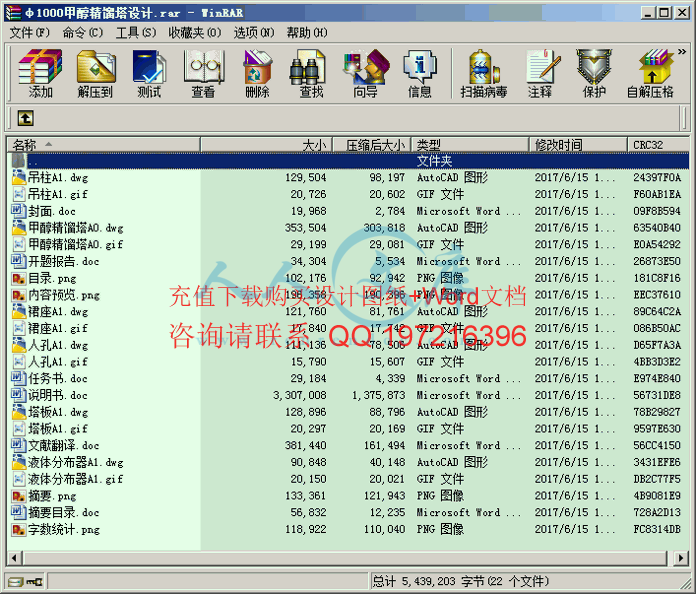Image resolution: width=696 pixels, height=594 pixels.
Task: Sort by CRC32 column header
Action: pos(658,145)
